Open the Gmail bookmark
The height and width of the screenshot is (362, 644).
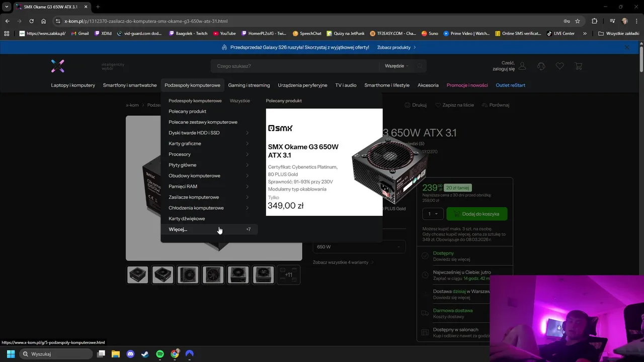point(80,34)
